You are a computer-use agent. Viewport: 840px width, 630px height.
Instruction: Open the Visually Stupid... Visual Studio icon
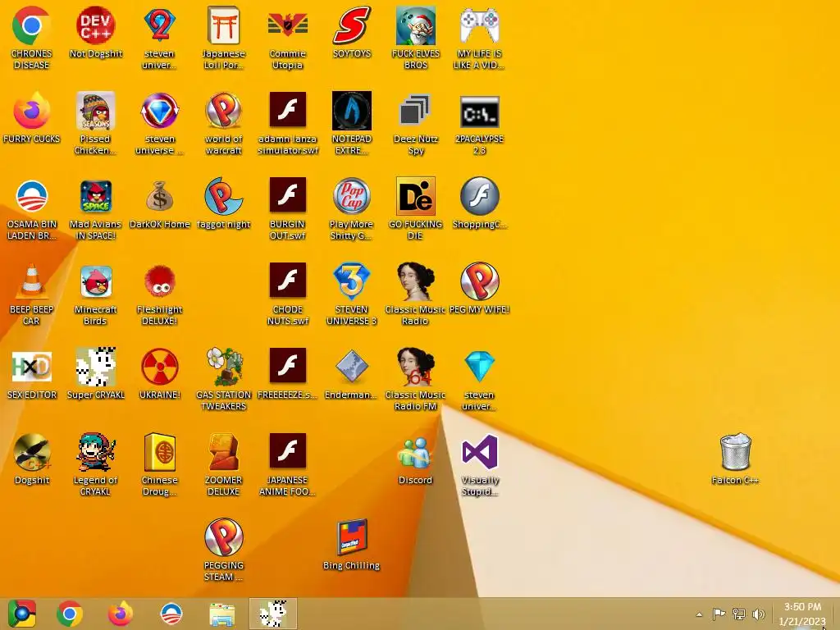pos(479,452)
